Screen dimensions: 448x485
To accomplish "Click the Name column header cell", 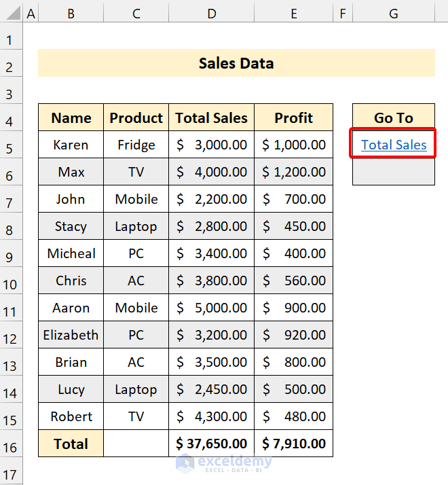I will click(x=71, y=118).
